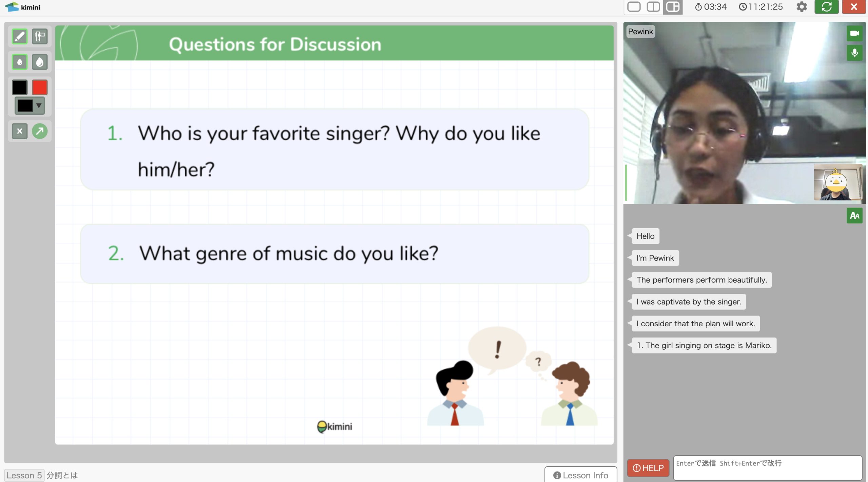
Task: Select the pen drawing tool
Action: click(20, 36)
